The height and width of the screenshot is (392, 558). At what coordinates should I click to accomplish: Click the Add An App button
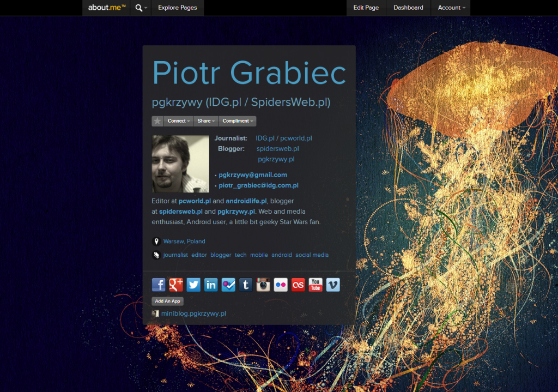168,301
